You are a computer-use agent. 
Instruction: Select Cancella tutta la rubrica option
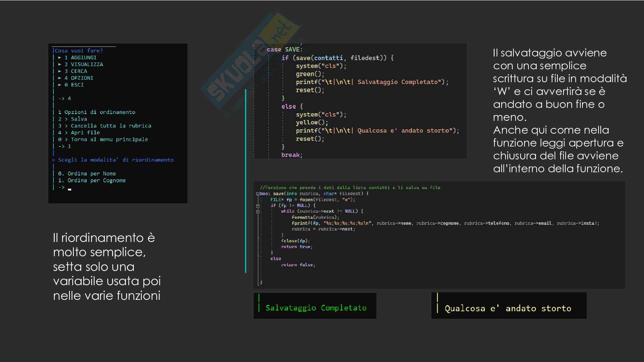[105, 126]
